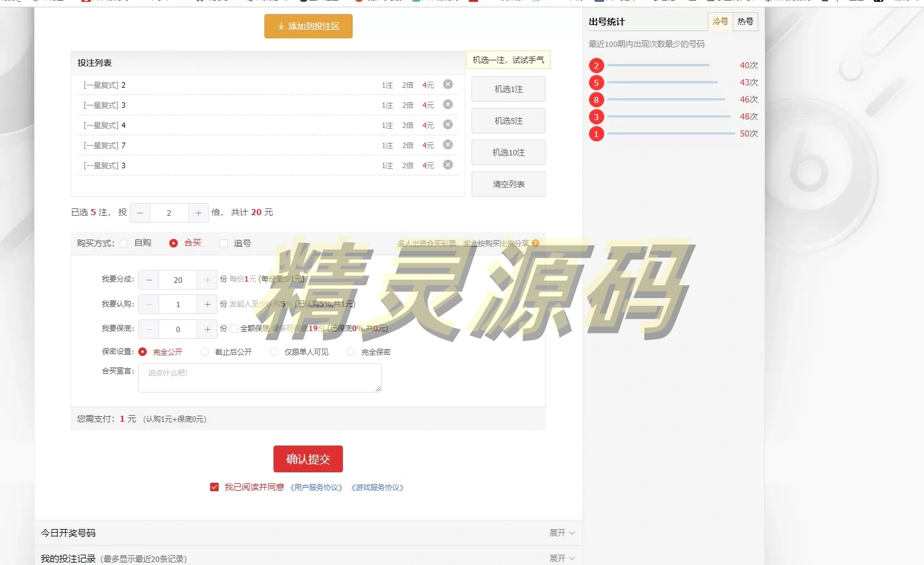Click the orange help icon beside group-buy hint
Image resolution: width=924 pixels, height=565 pixels.
point(535,243)
